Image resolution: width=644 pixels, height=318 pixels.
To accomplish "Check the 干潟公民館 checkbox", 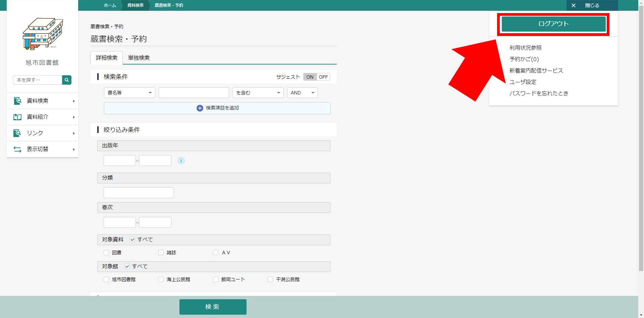I will click(x=270, y=279).
